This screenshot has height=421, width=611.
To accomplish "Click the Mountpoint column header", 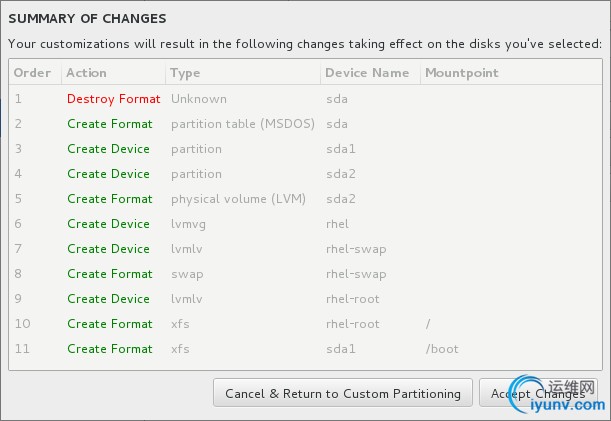I will (x=461, y=73).
